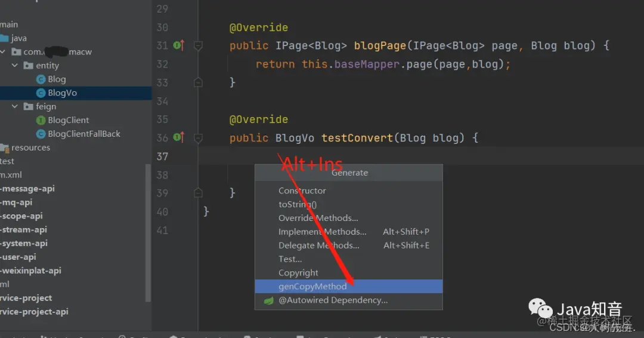This screenshot has height=338, width=644.
Task: Select the user-api module in tree
Action: coord(18,257)
